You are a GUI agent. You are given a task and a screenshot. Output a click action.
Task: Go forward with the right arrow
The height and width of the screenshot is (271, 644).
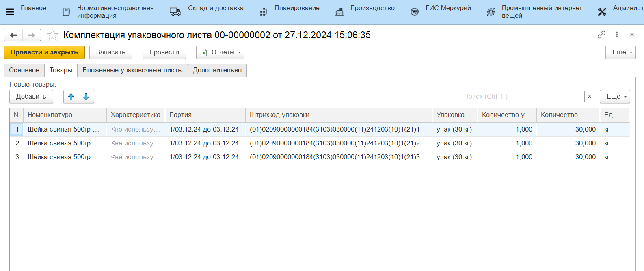[x=31, y=35]
